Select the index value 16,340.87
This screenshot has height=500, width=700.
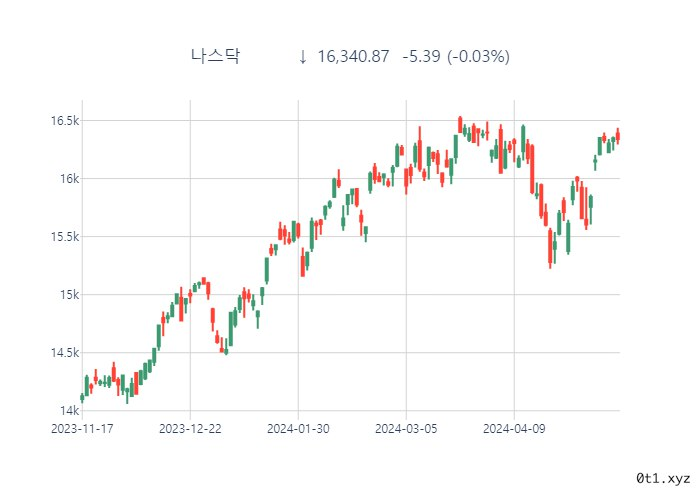point(353,57)
